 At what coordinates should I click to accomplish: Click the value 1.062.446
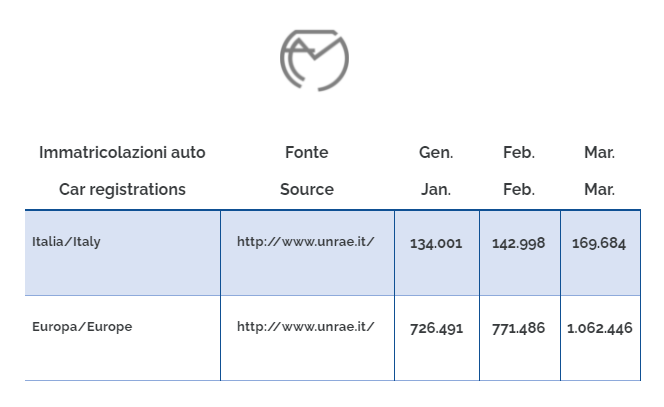point(600,329)
